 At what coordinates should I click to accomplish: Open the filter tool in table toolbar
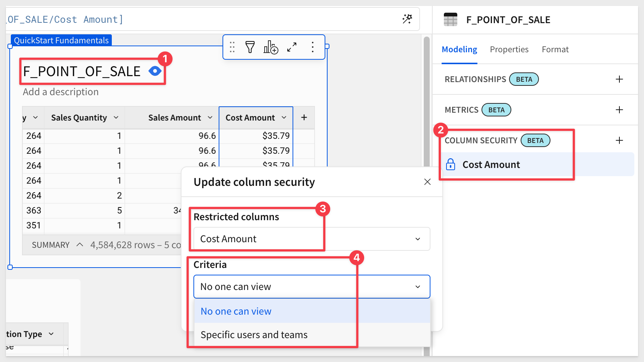(x=250, y=47)
